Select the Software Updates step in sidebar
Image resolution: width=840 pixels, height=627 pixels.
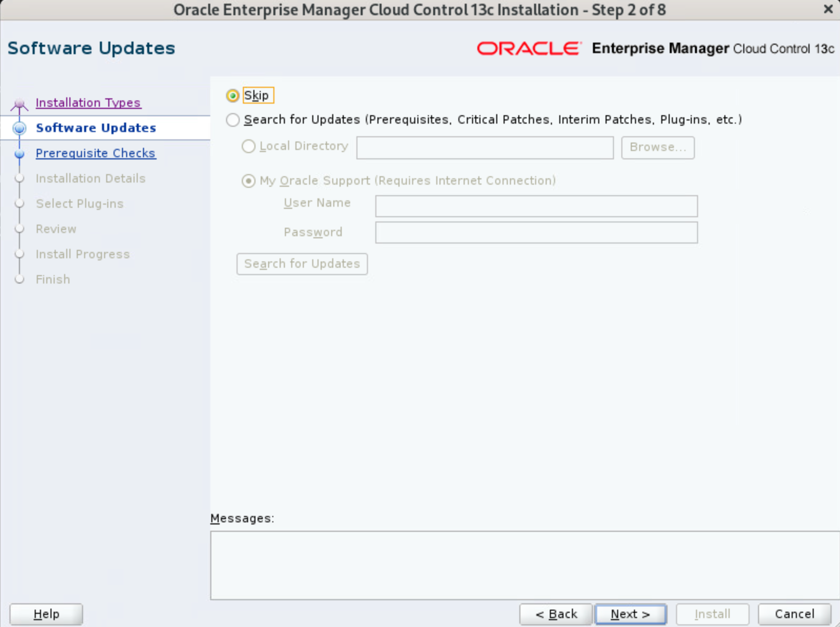pos(96,128)
